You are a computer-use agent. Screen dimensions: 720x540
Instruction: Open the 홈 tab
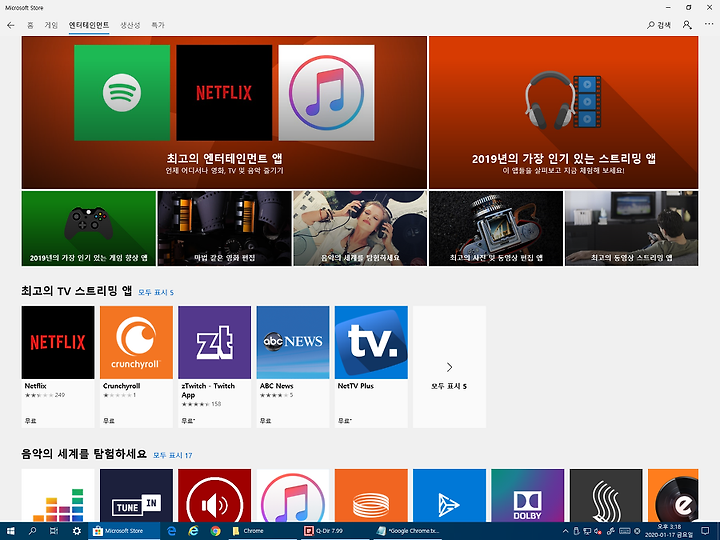click(x=30, y=25)
